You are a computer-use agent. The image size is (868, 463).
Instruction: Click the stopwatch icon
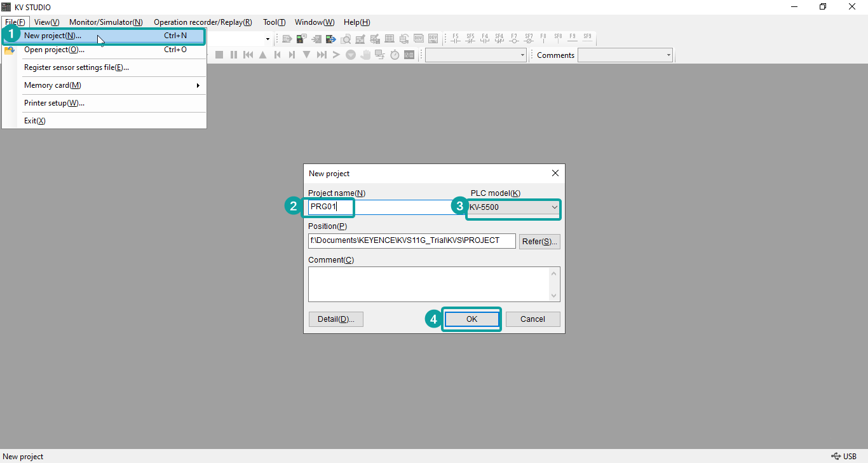point(395,55)
